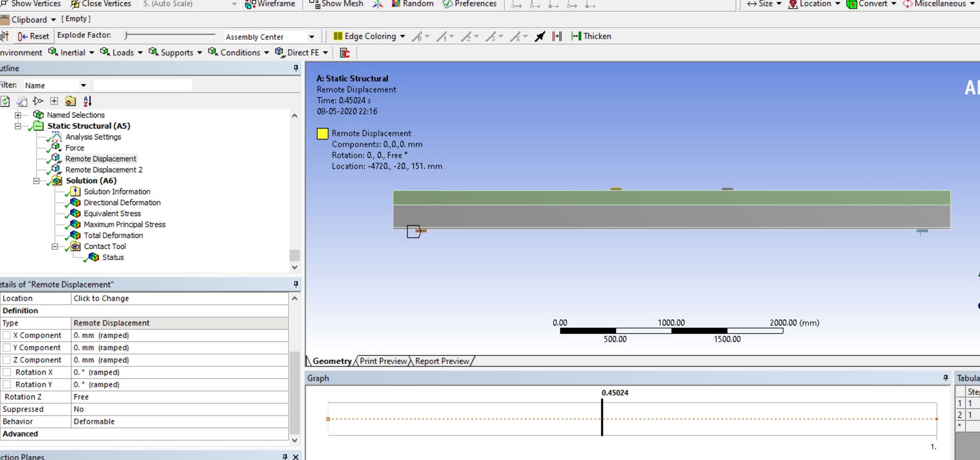980x460 pixels.
Task: Select Solution Information in the tree
Action: coord(117,191)
